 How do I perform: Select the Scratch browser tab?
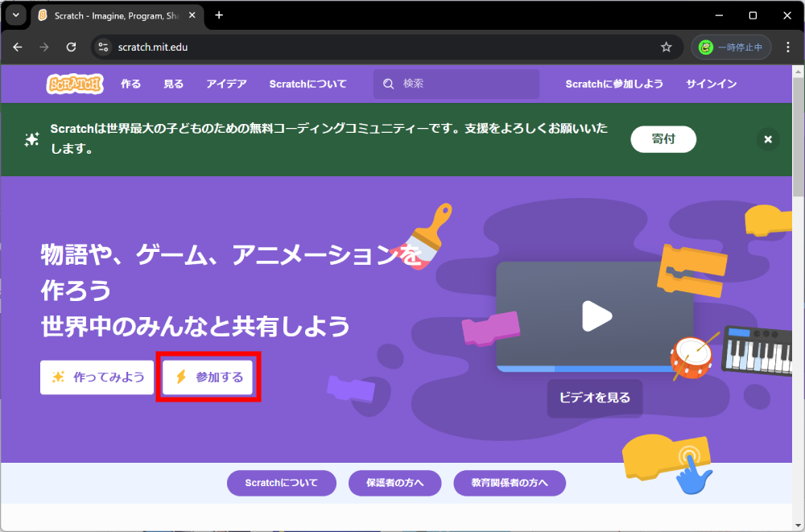click(x=118, y=16)
